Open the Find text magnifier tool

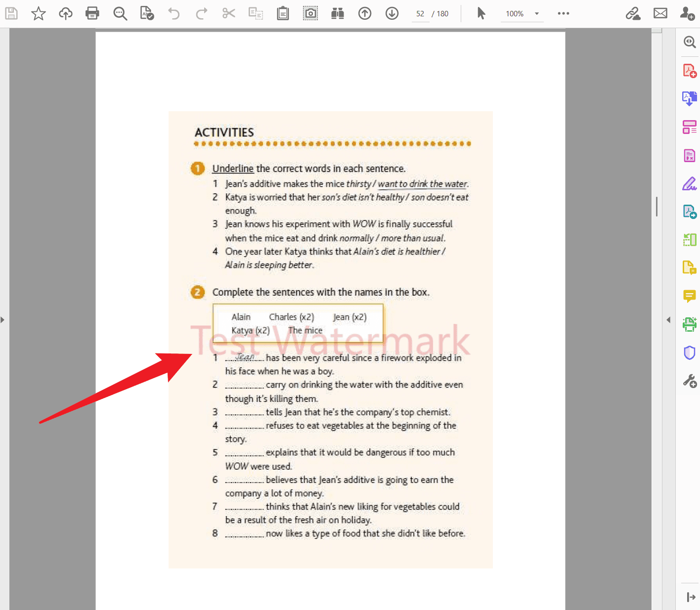coord(120,13)
